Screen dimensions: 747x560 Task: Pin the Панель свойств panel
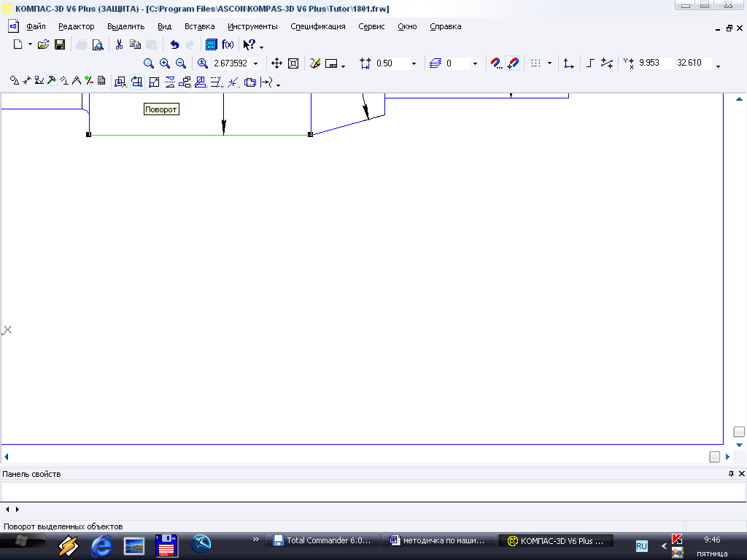[731, 473]
